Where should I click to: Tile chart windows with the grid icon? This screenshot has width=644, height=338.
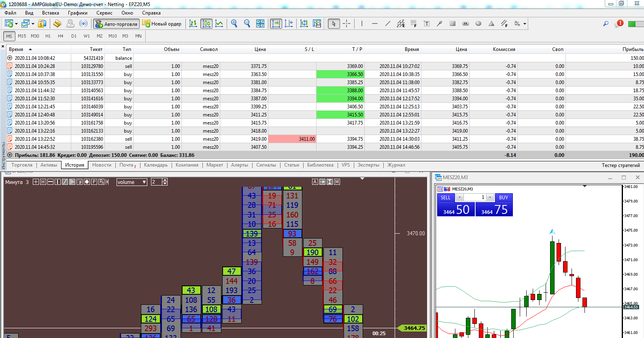pos(260,24)
